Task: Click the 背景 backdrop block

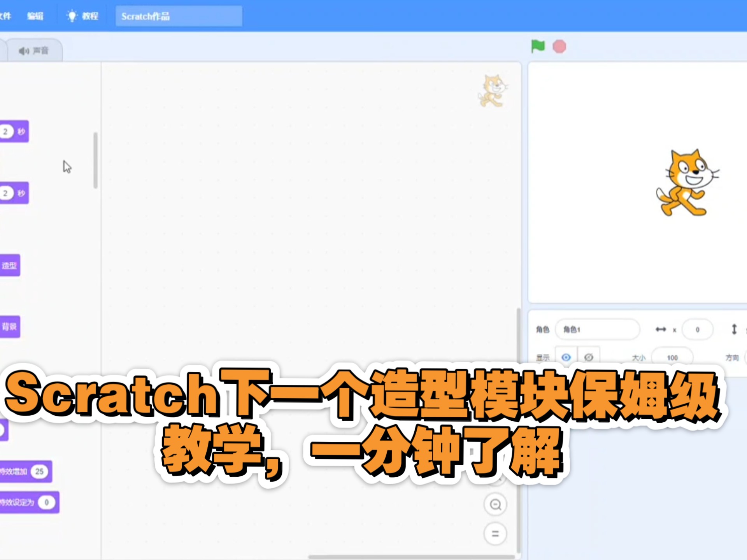Action: coord(10,326)
